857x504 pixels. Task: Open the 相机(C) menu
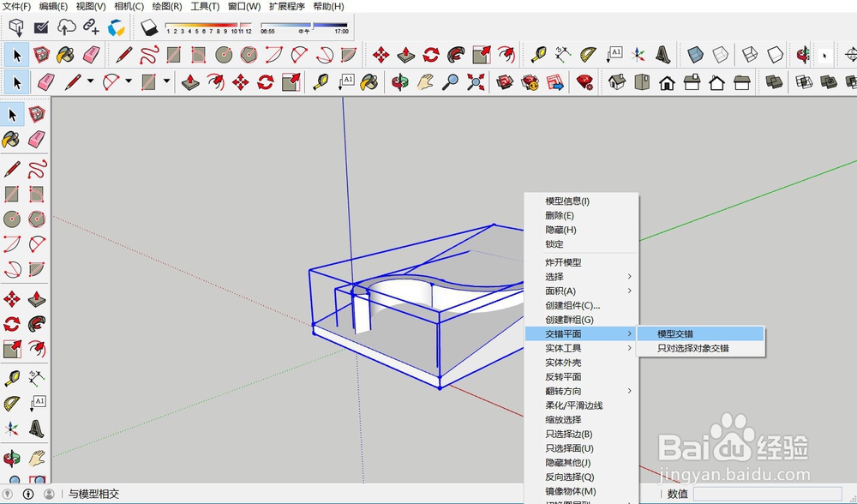click(129, 7)
